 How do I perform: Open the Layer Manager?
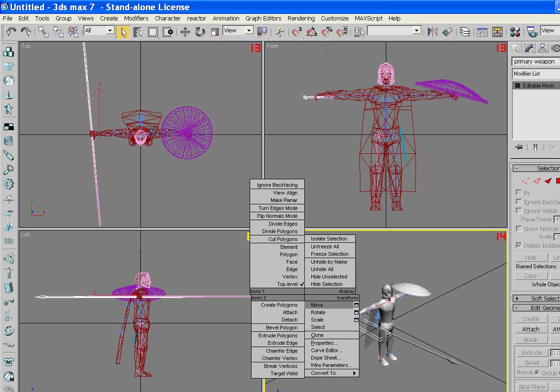[x=465, y=32]
